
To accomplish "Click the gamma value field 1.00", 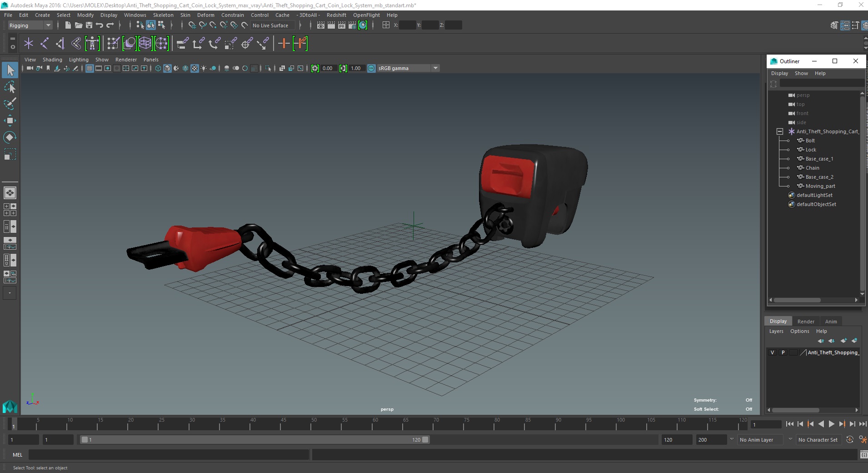I will [357, 68].
